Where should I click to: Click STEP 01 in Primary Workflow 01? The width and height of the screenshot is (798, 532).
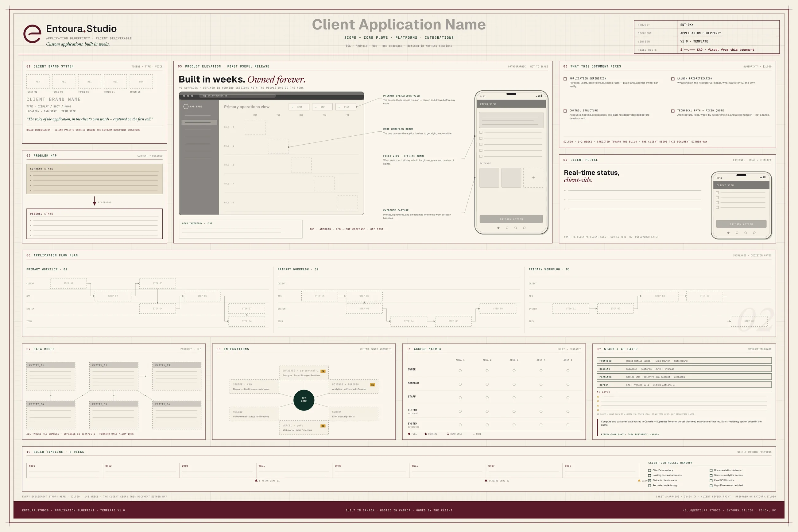68,283
